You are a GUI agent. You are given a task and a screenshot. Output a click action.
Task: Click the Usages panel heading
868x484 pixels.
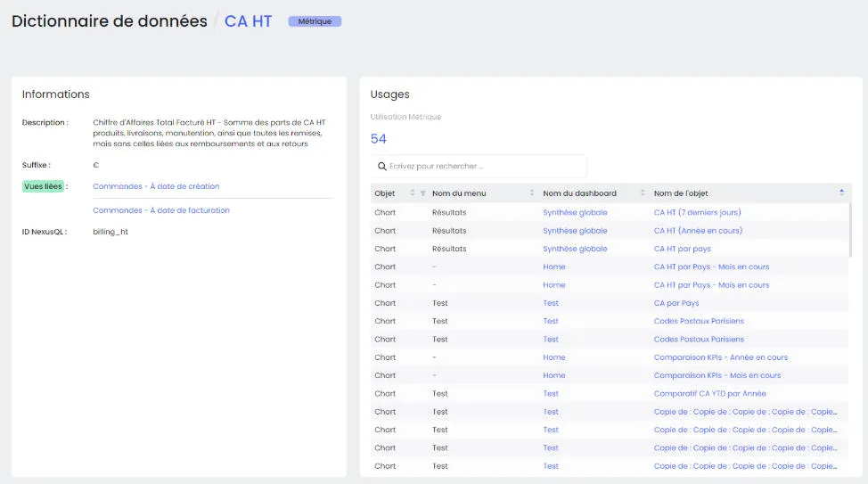[x=389, y=94]
